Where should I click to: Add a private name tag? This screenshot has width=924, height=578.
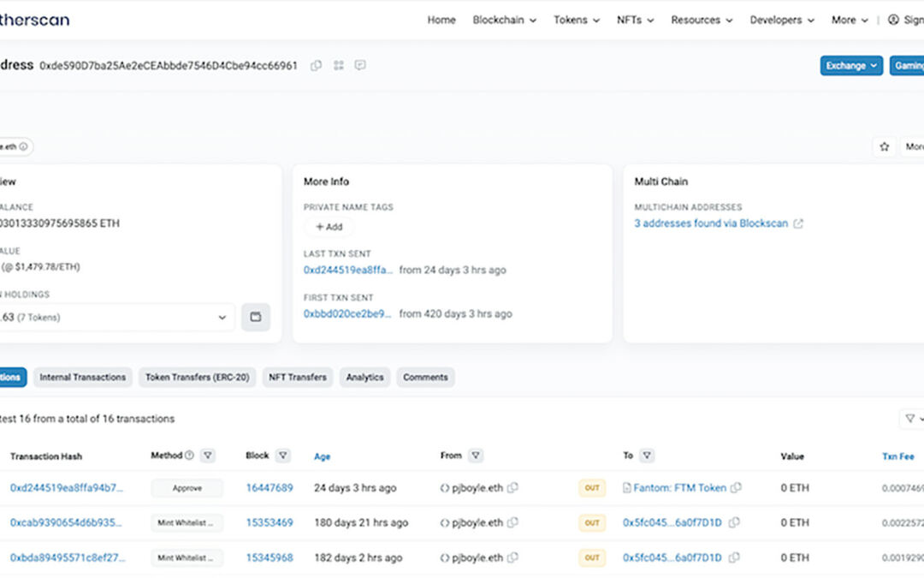click(x=329, y=227)
